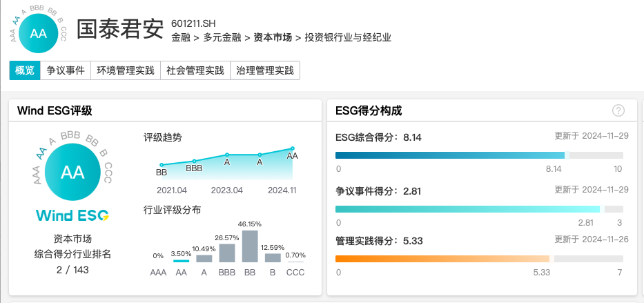Click the Wind ESG logo

coord(72,215)
